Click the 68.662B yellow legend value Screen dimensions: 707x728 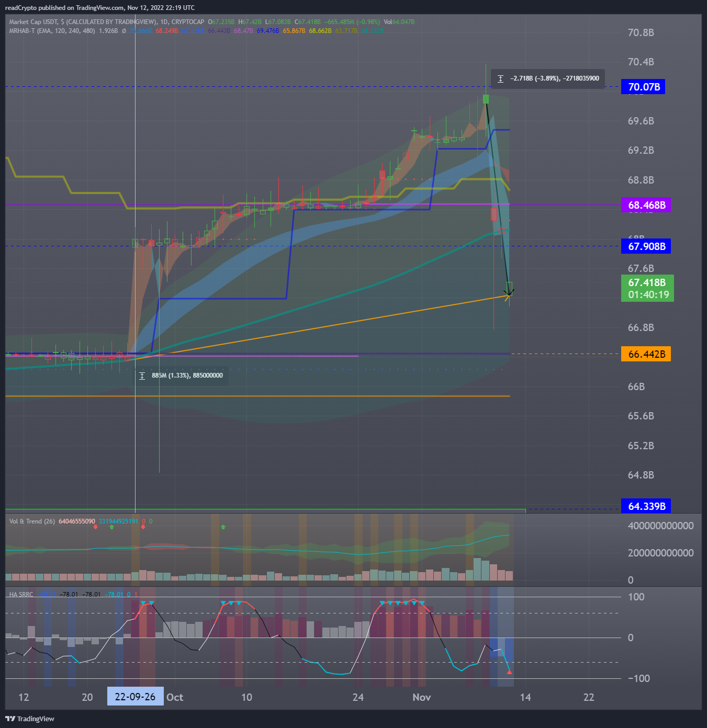pyautogui.click(x=320, y=31)
